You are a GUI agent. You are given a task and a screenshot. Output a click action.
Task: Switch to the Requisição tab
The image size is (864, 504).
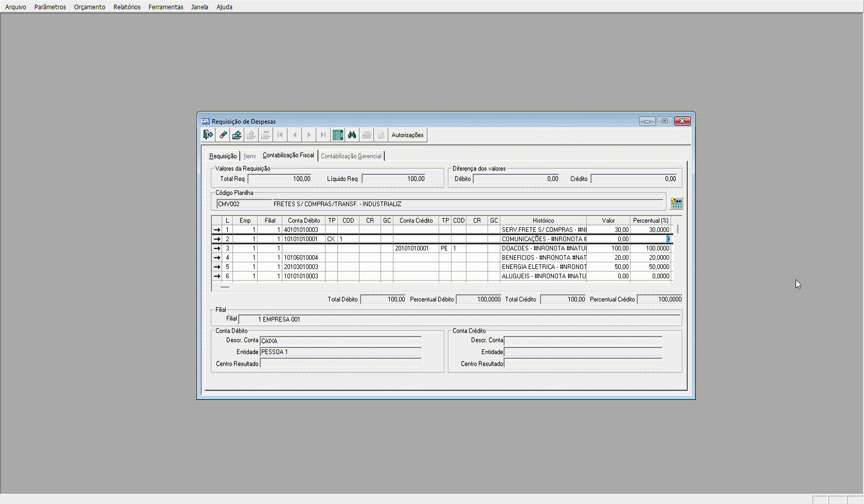click(x=223, y=156)
